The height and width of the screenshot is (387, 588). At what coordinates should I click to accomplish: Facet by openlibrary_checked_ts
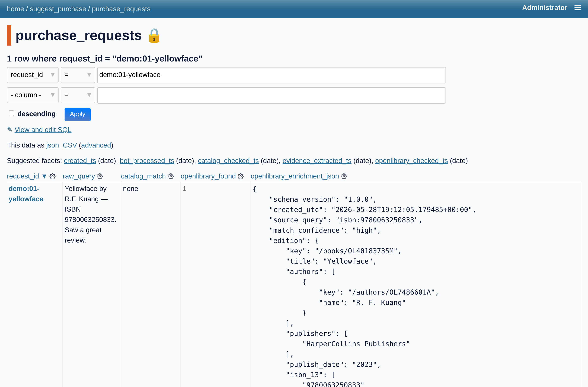pos(412,161)
